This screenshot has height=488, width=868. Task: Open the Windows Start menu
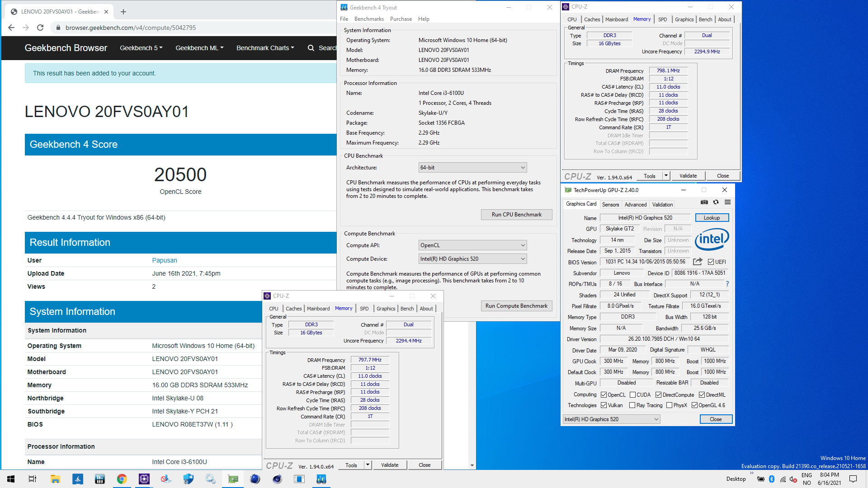click(x=11, y=479)
